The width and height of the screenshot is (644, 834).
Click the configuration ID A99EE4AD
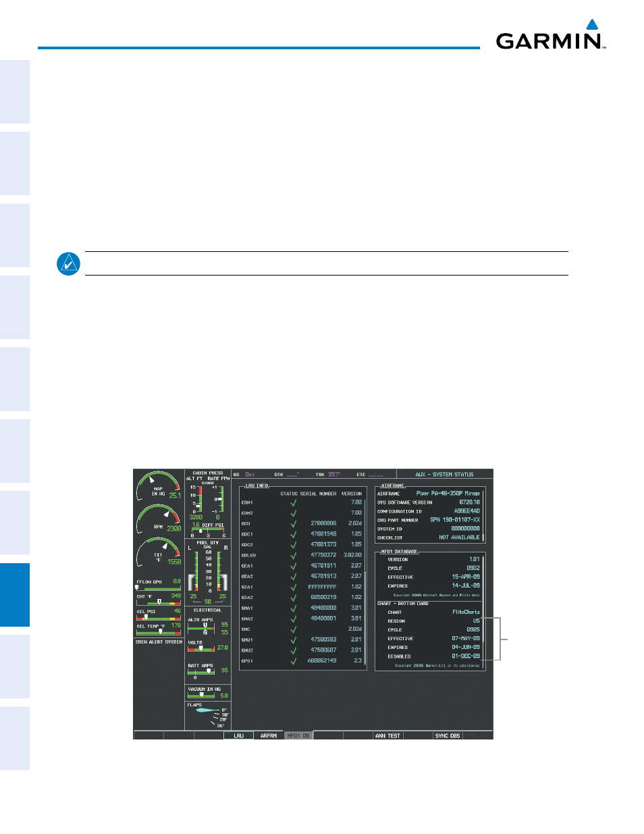(467, 511)
